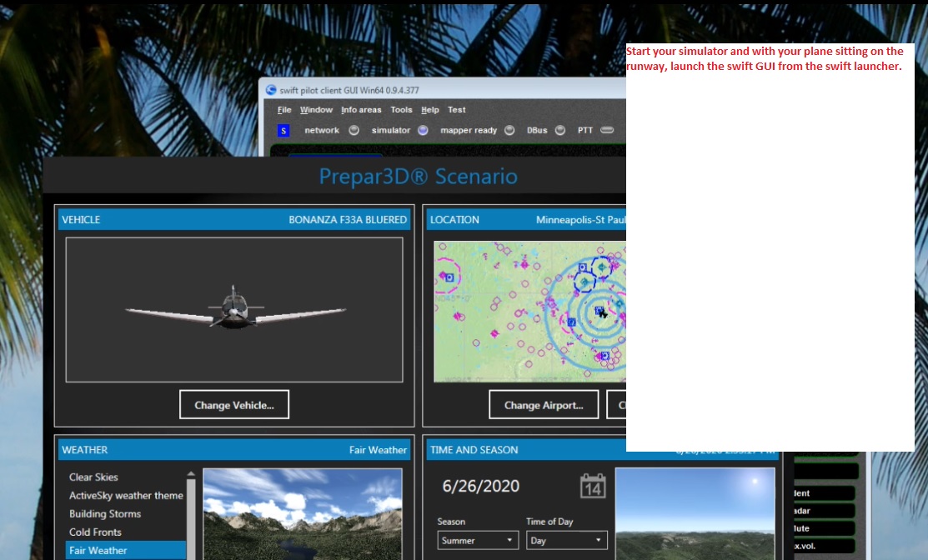Select Clear Skies weather theme
928x560 pixels.
click(x=93, y=477)
